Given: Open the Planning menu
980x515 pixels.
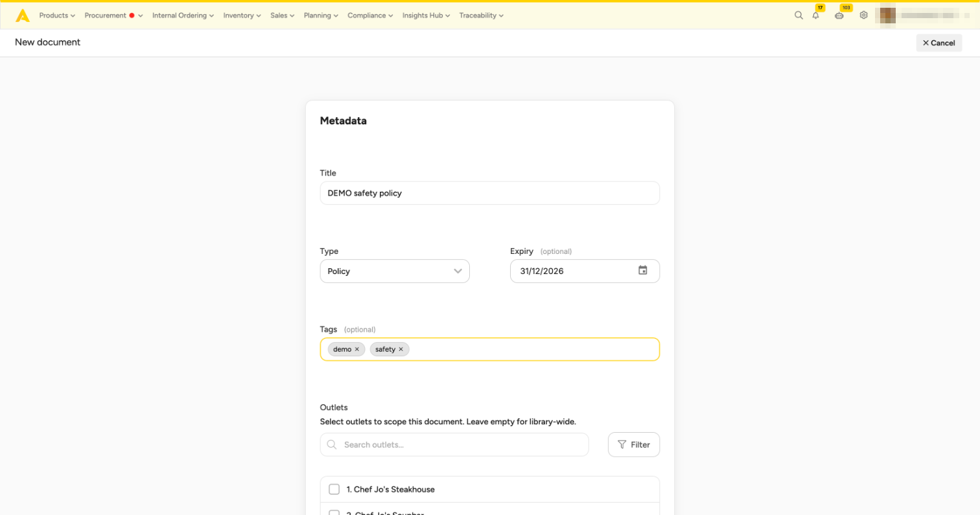Looking at the screenshot, I should coord(321,16).
